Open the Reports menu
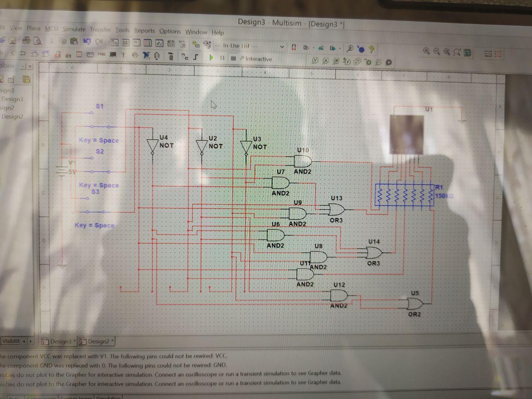532x399 pixels. tap(144, 30)
